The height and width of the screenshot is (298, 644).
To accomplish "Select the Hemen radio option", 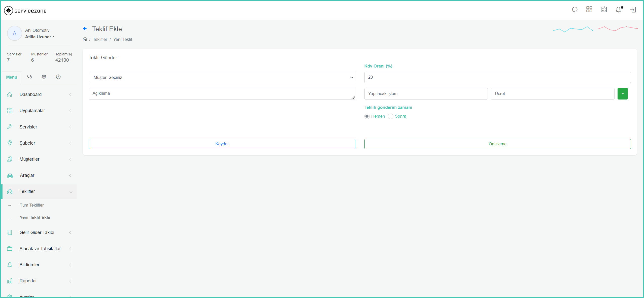I will click(x=367, y=116).
